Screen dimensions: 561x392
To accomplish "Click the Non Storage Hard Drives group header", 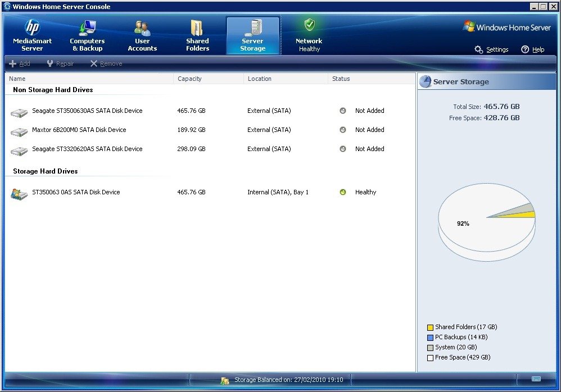I will tap(53, 90).
